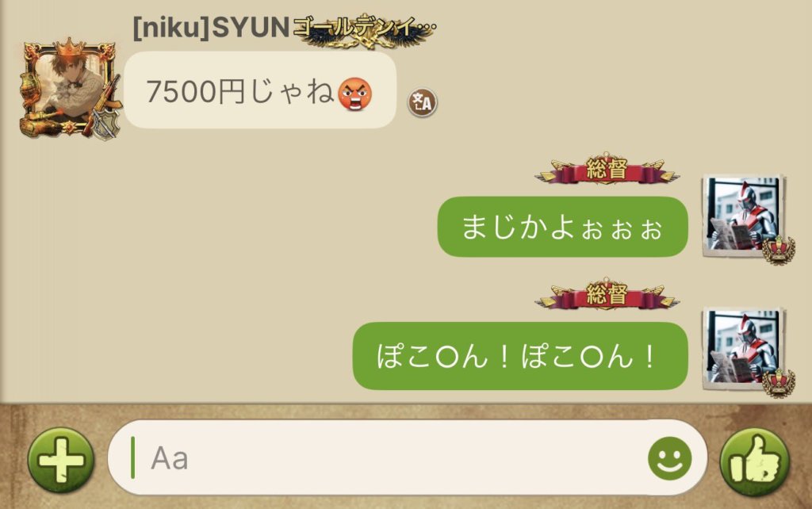
Task: Tap the 総督 banner above まじかよぉぉぉ
Action: [x=607, y=170]
